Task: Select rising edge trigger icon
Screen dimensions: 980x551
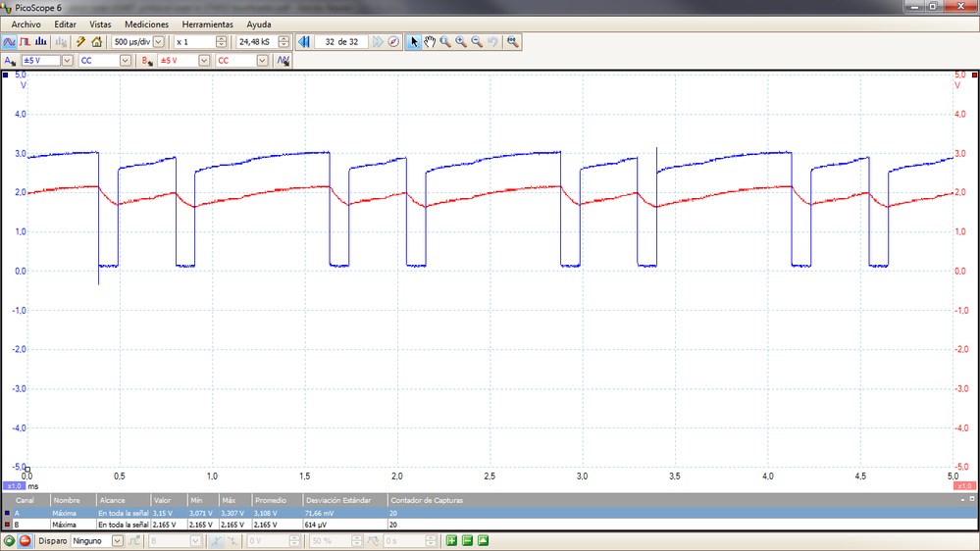Action: pyautogui.click(x=216, y=541)
